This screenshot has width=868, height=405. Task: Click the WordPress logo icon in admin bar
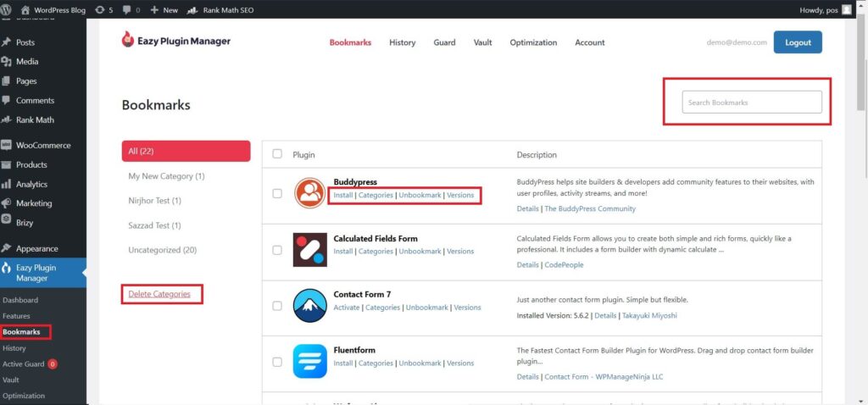(6, 9)
